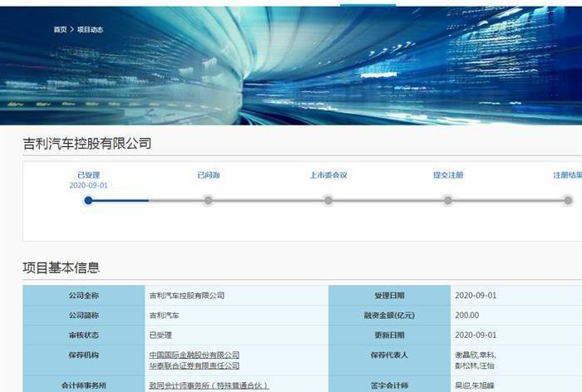Click the 2020-09-01 date under 已受理
Image resolution: width=582 pixels, height=392 pixels.
click(x=88, y=185)
